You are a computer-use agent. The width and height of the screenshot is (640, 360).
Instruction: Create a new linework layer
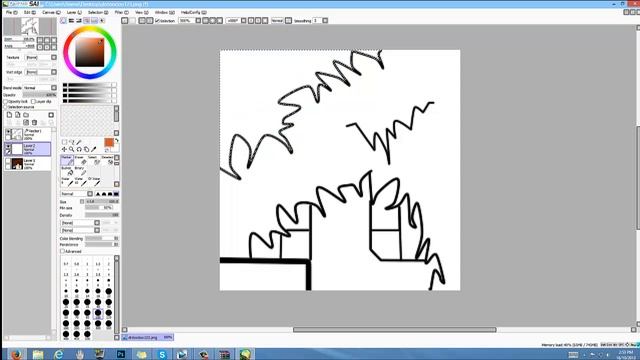tap(18, 115)
